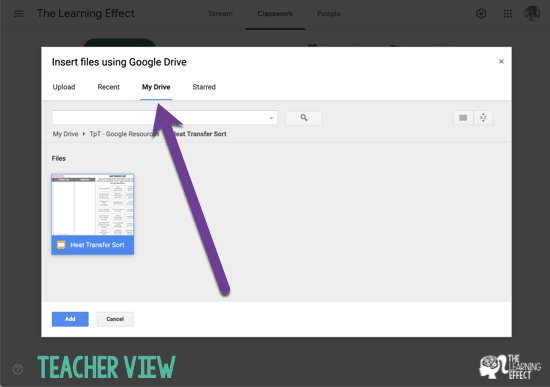
Task: Open the A-Z sort options
Action: [483, 118]
